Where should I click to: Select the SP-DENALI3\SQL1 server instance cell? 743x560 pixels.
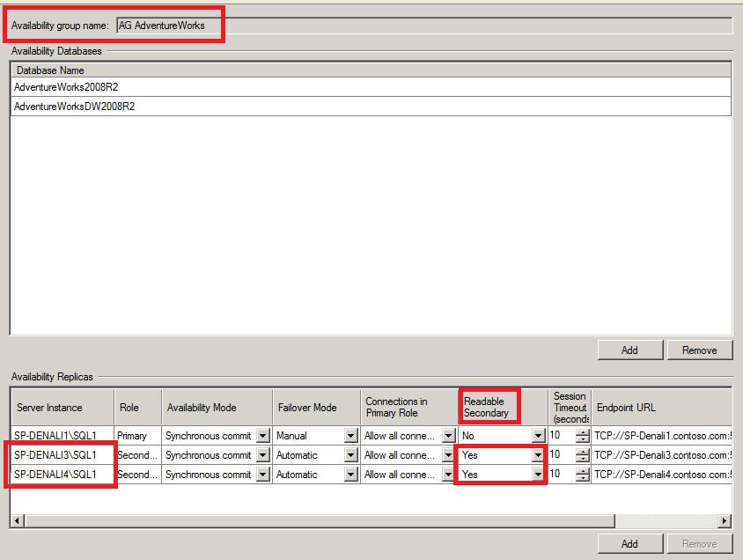[63, 455]
